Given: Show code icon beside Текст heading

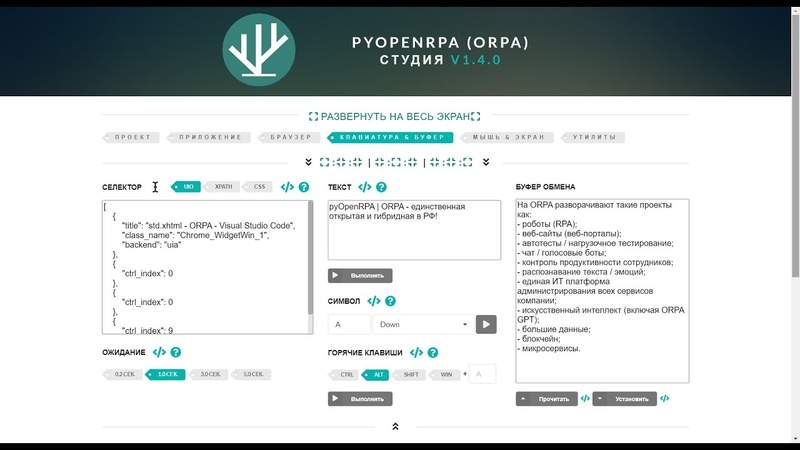Looking at the screenshot, I should coord(364,187).
